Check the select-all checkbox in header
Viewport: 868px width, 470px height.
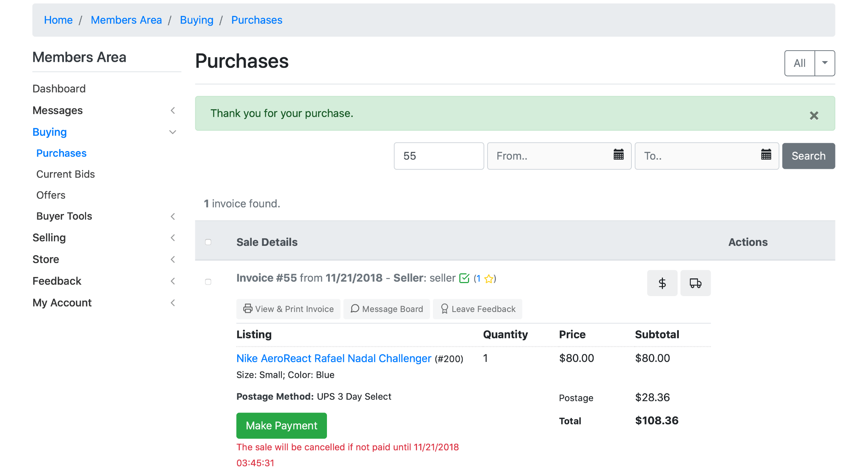[x=208, y=242]
